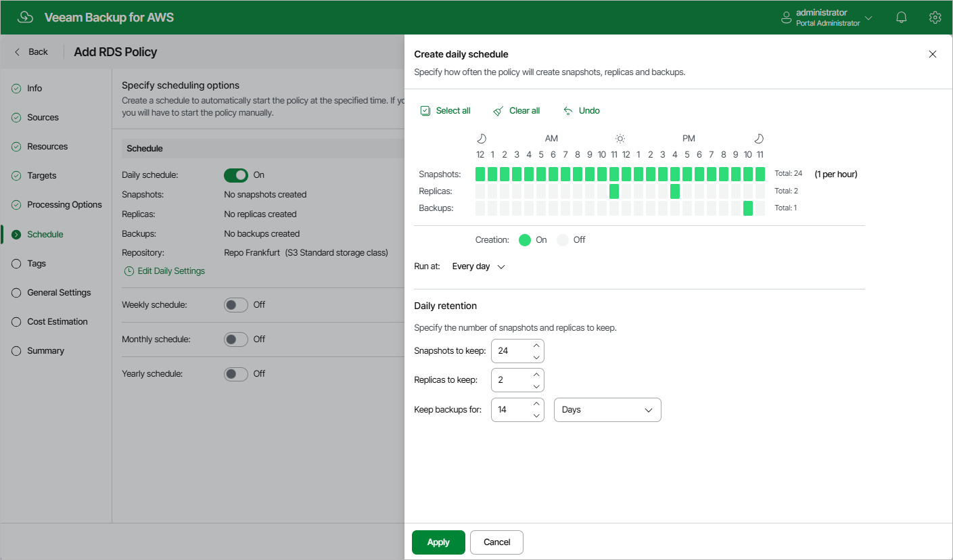The image size is (953, 560).
Task: Click the Sources step checkmark icon
Action: [16, 118]
